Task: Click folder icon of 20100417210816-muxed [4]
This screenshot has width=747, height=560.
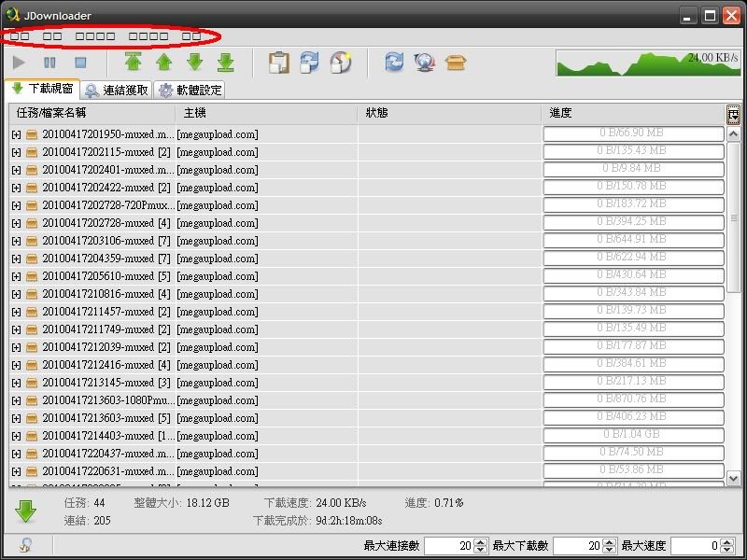Action: [x=32, y=294]
